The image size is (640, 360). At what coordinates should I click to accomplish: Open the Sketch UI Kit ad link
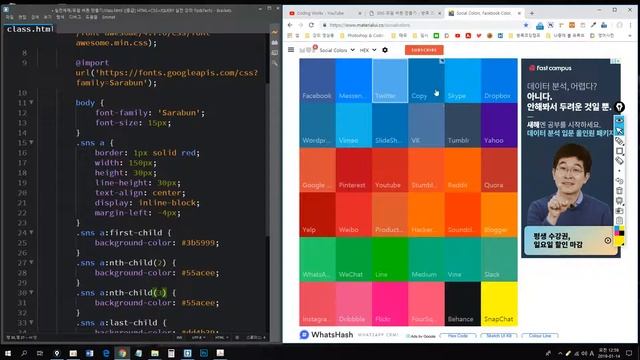499,336
